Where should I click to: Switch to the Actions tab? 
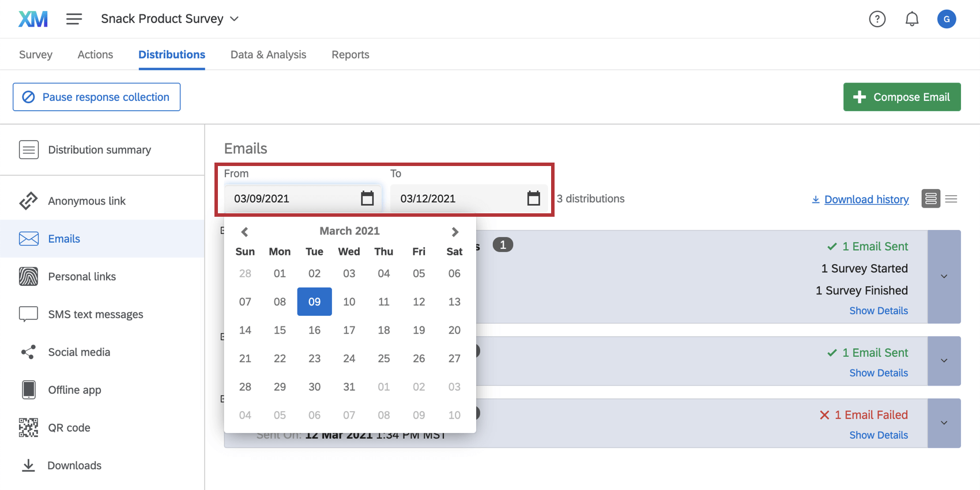click(x=95, y=55)
